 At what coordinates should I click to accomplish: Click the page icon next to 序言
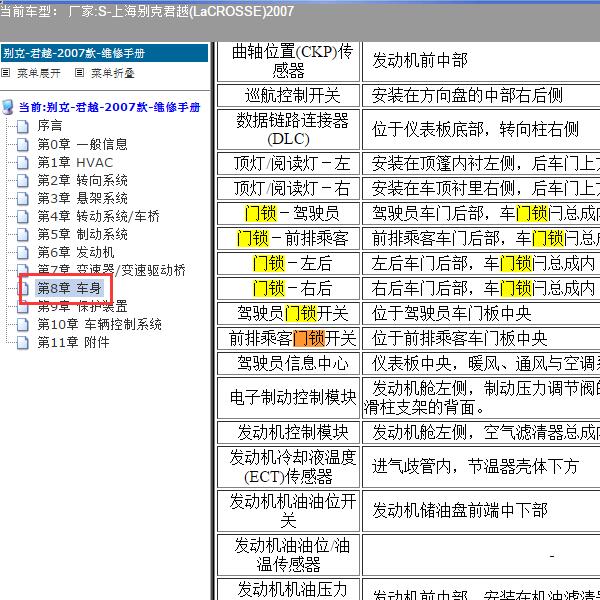[x=23, y=126]
